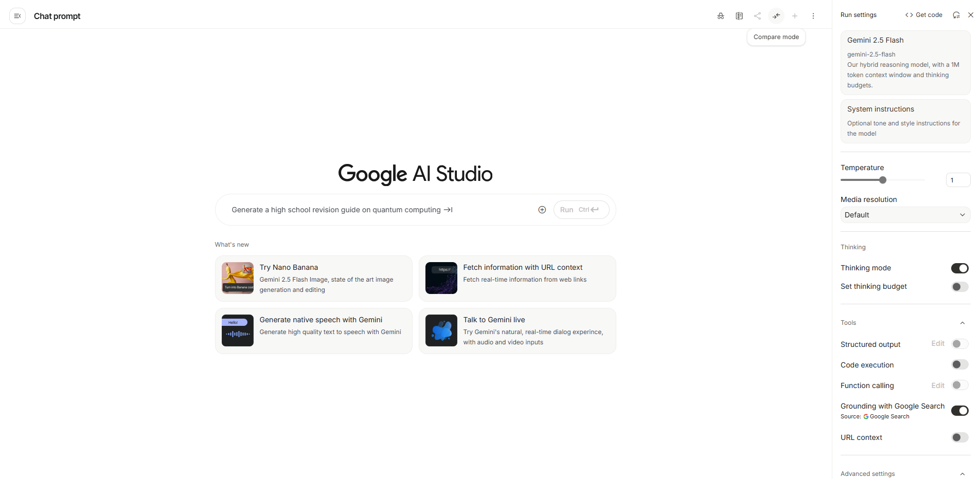Click the more options vertical dots

[x=813, y=16]
